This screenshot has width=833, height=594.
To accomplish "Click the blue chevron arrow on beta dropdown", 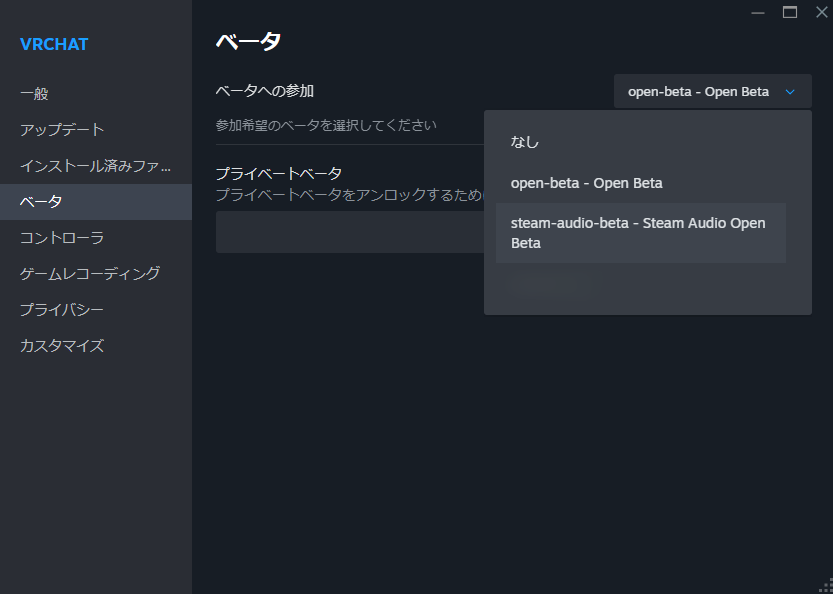I will 790,92.
